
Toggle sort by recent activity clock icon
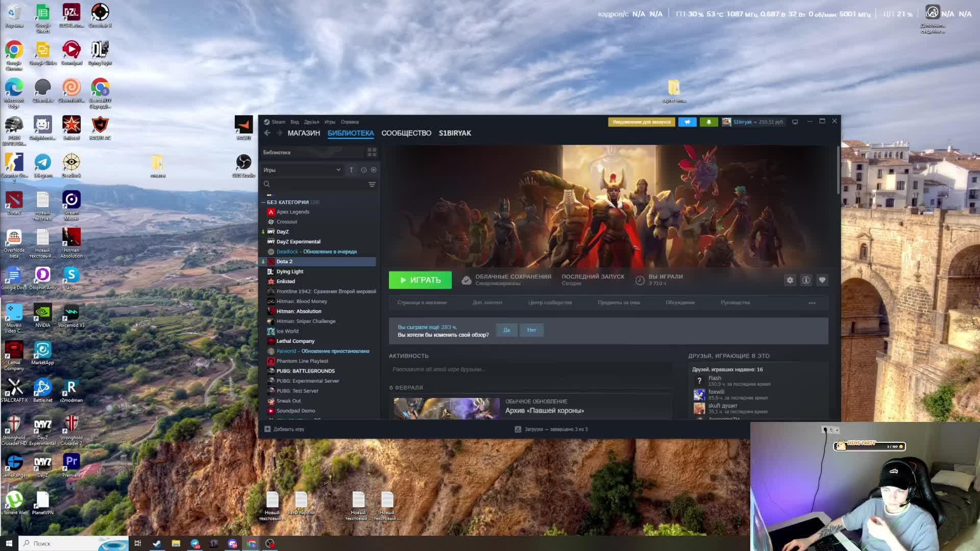pyautogui.click(x=363, y=170)
